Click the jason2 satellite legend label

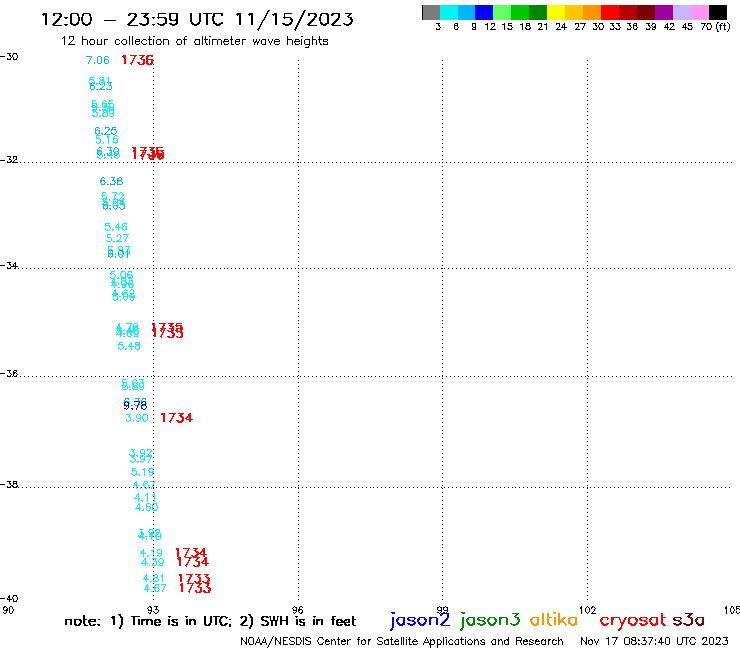pyautogui.click(x=420, y=620)
